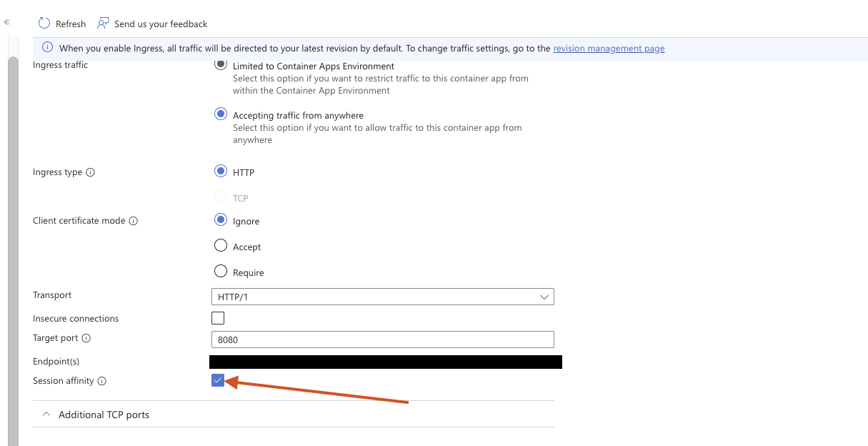Collapse the Additional TCP ports section
Viewport: 868px width, 446px height.
[x=47, y=415]
